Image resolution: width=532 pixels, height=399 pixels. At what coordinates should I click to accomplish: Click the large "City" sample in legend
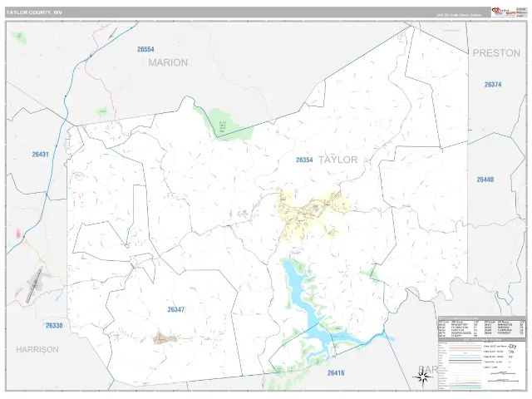(x=512, y=347)
